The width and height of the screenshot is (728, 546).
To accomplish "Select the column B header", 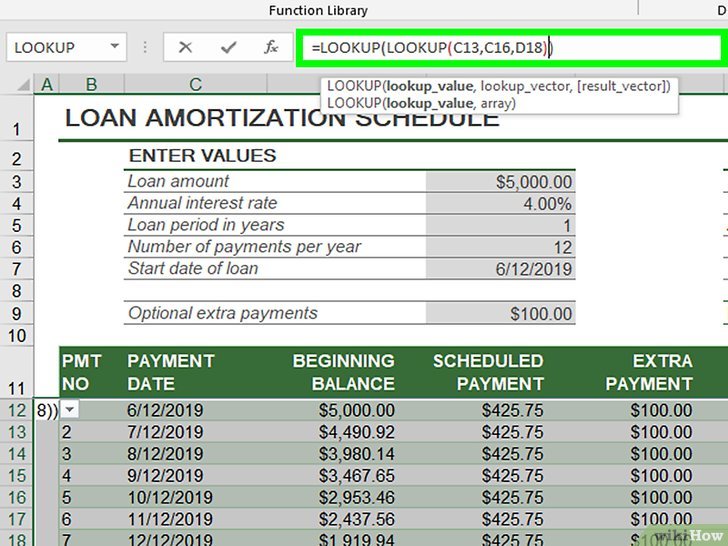I will 91,85.
